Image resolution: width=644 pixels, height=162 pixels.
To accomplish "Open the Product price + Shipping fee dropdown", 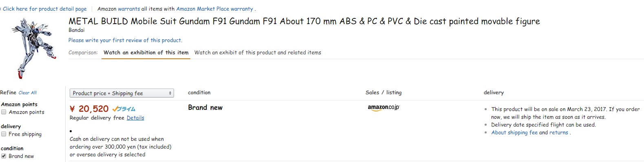I will 122,93.
